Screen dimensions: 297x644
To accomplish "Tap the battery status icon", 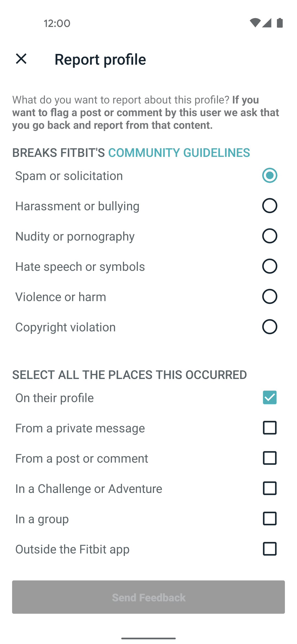I will coord(280,23).
